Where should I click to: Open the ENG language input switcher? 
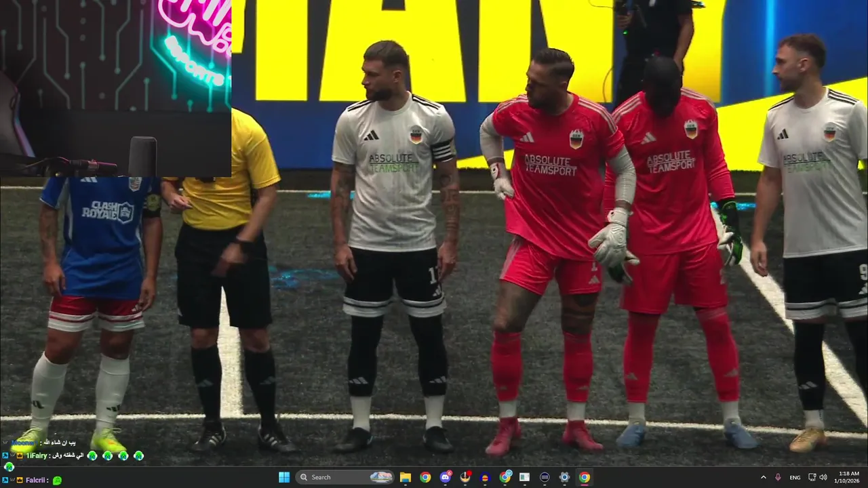[x=795, y=477]
